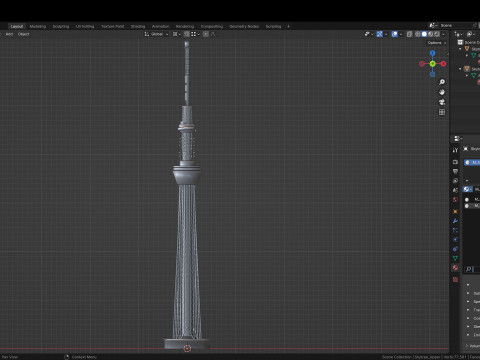Click the blue Z axis gizmo handle
Viewport: 480px width, 360px height.
[432, 53]
